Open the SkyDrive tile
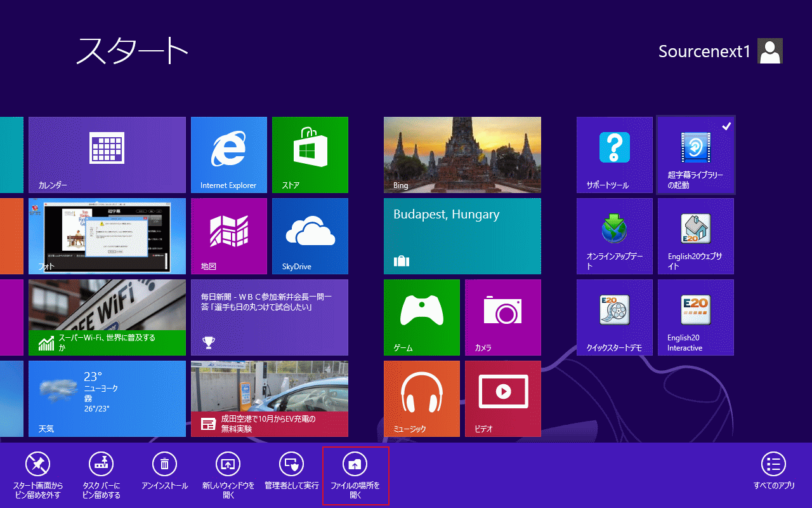Image resolution: width=812 pixels, height=508 pixels. click(x=310, y=236)
